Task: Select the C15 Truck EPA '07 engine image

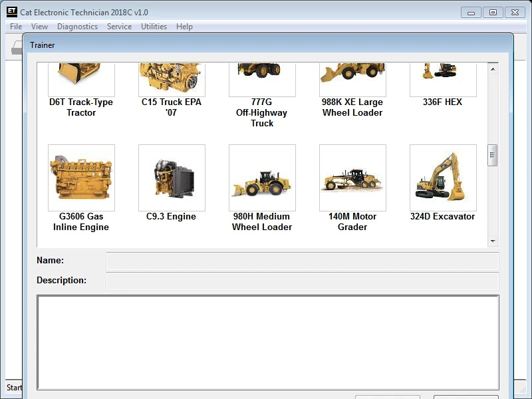Action: [x=172, y=80]
